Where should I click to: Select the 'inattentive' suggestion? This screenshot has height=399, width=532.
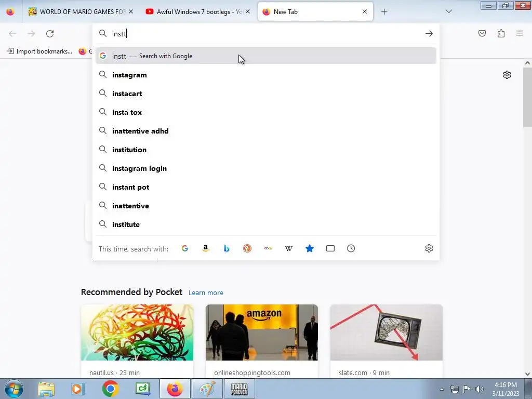(265, 206)
